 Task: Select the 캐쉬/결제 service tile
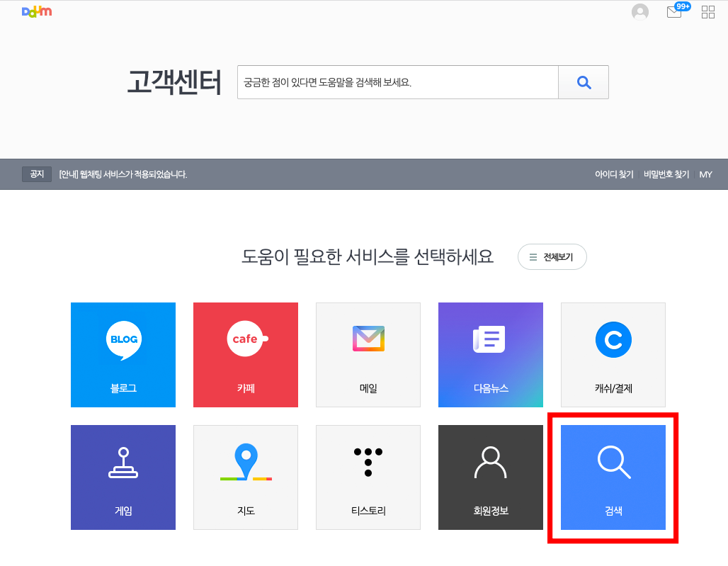613,355
